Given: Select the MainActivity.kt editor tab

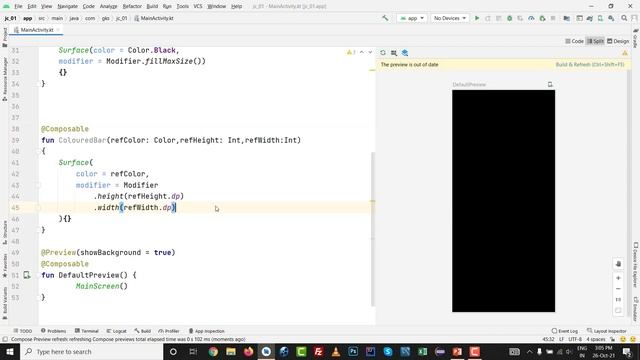Looking at the screenshot, I should pos(36,30).
